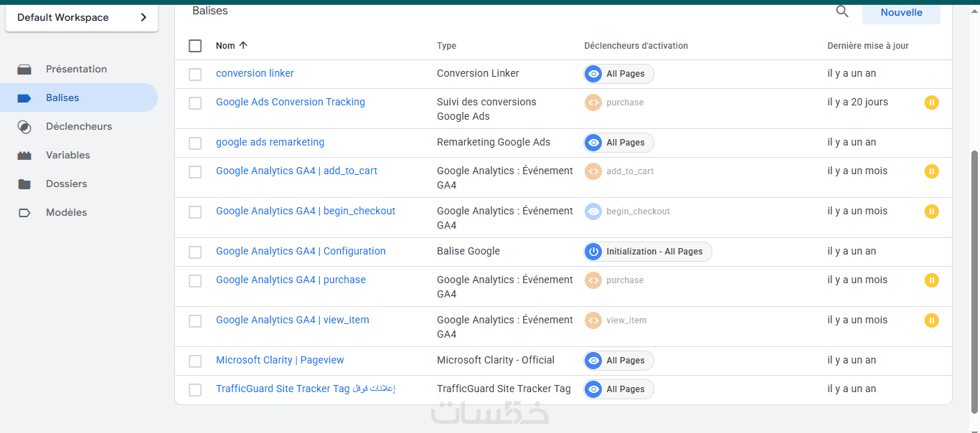The image size is (980, 433).
Task: Click the Dossiers folder icon
Action: [x=24, y=184]
